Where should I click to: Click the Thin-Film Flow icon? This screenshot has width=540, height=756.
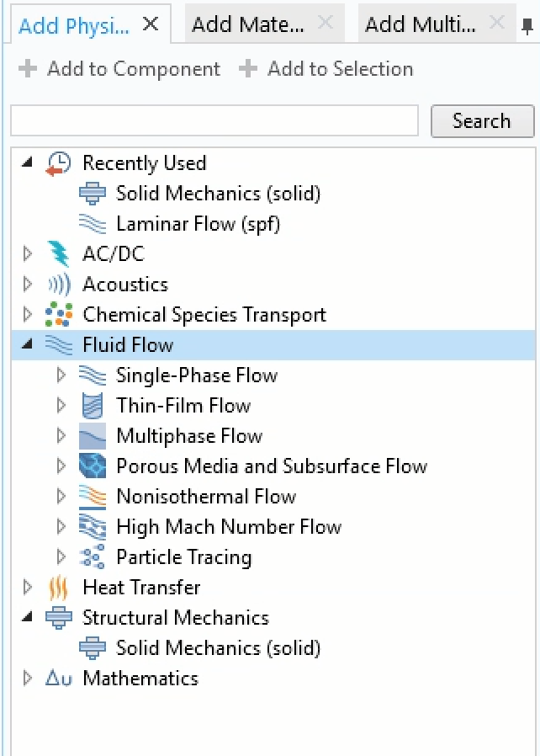pyautogui.click(x=92, y=406)
